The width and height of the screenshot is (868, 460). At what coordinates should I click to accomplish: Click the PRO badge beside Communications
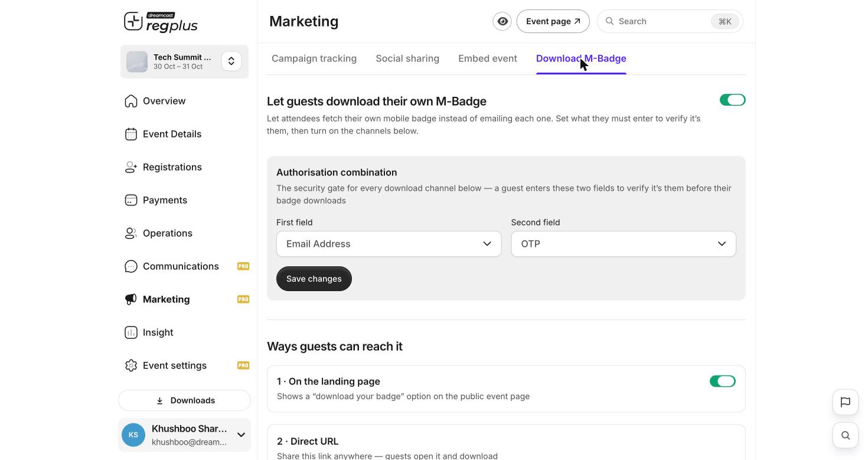243,266
